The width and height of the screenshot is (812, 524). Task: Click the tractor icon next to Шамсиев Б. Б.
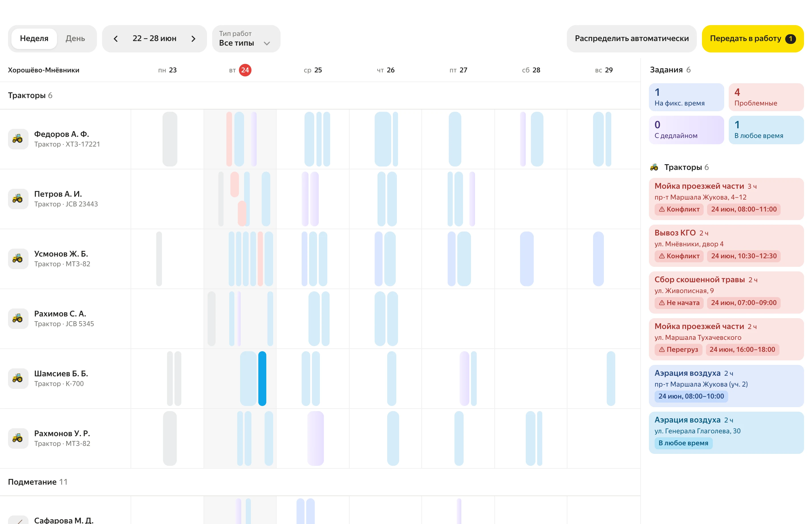[x=18, y=378]
